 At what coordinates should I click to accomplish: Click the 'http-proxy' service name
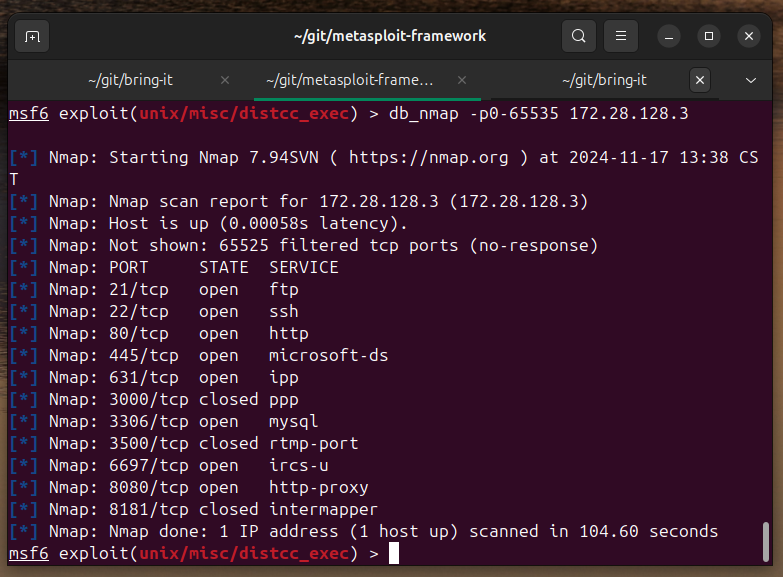tap(319, 488)
